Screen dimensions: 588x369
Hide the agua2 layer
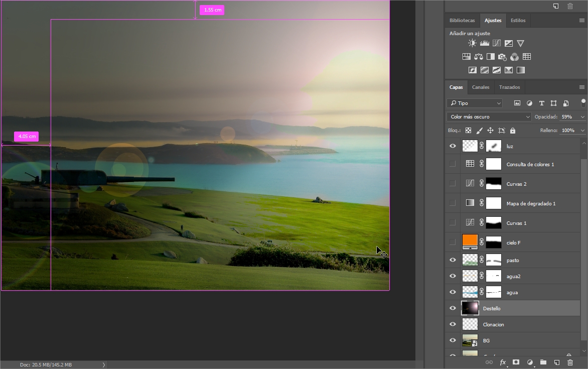pos(453,276)
